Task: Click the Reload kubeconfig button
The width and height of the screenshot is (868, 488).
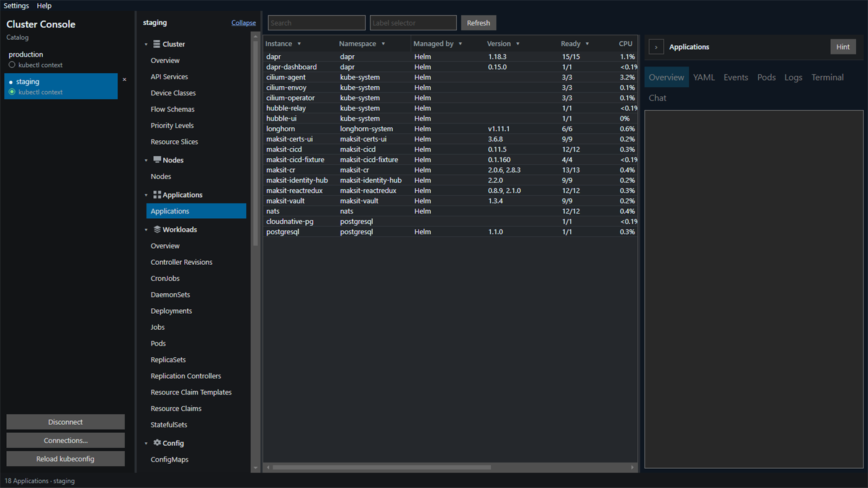Action: tap(65, 459)
